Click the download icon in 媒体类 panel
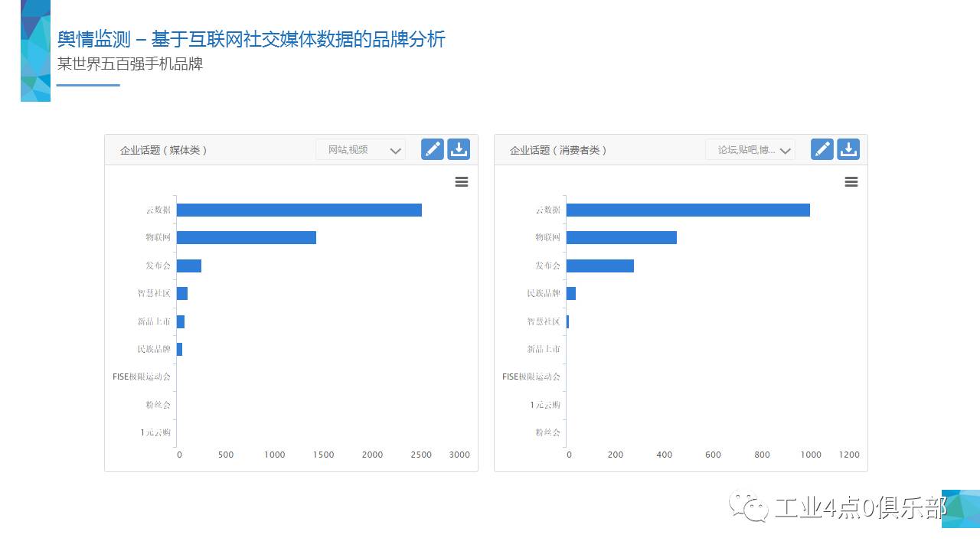Screen dimensions: 980x551 (459, 149)
